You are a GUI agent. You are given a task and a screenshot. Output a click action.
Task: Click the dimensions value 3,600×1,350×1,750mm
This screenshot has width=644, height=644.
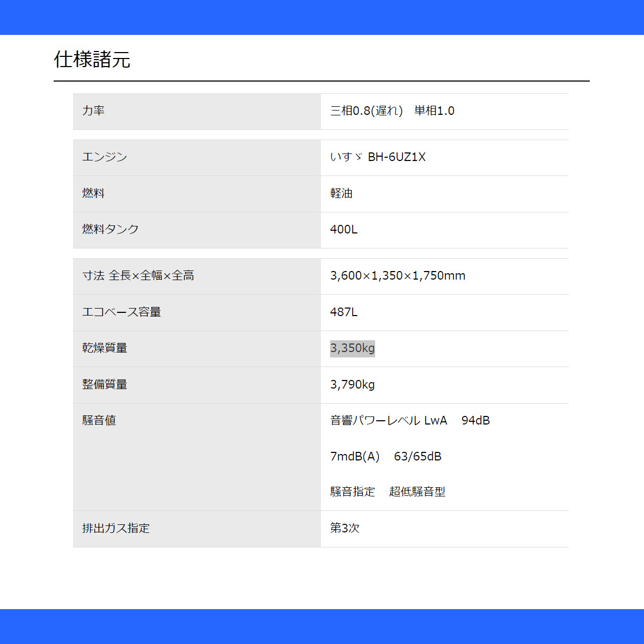(x=398, y=275)
